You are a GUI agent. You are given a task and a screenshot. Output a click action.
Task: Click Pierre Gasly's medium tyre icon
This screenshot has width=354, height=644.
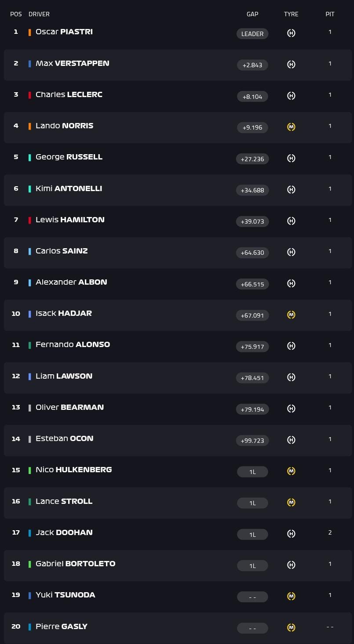coord(291,627)
